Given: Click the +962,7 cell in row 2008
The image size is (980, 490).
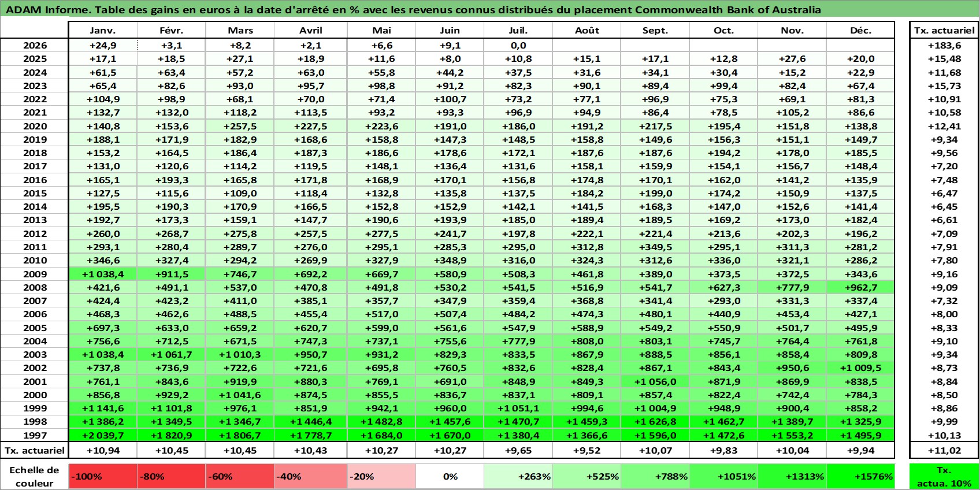Looking at the screenshot, I should point(860,287).
